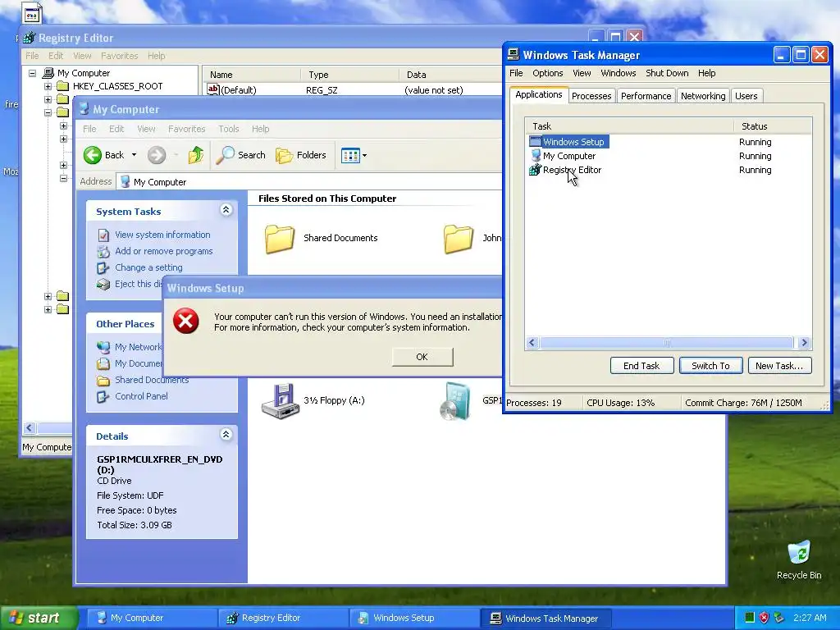Click Add or remove programs link
The image size is (840, 630).
point(163,251)
